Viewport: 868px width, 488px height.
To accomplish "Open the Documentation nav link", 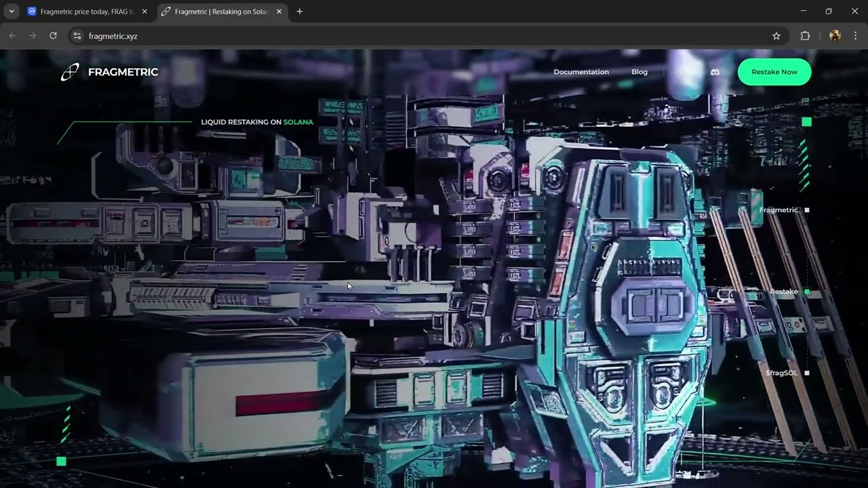I will click(x=581, y=72).
